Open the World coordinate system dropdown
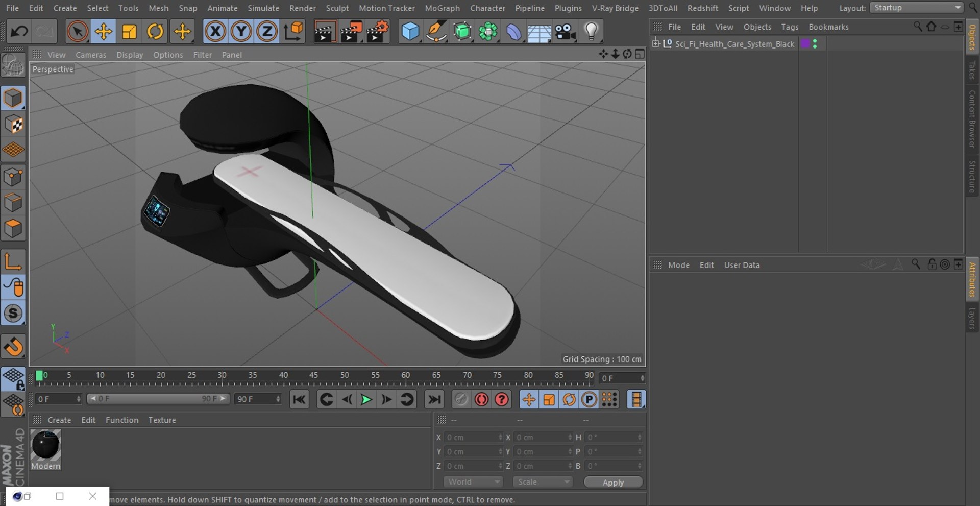The width and height of the screenshot is (980, 506). pyautogui.click(x=473, y=482)
